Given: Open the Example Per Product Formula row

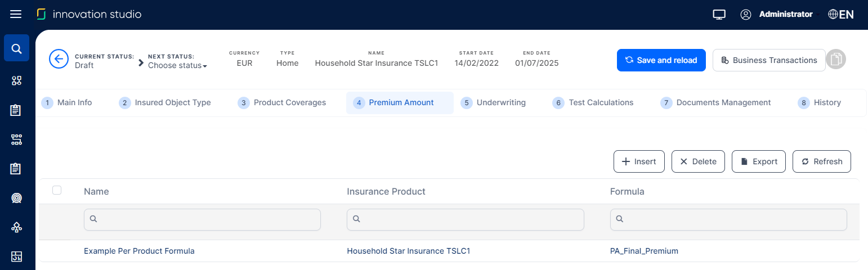Looking at the screenshot, I should [139, 251].
